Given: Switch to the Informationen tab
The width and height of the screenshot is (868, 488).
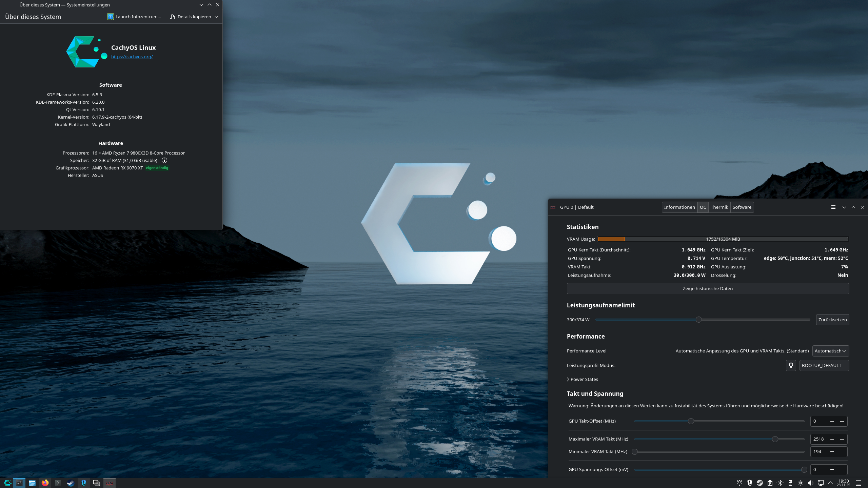Looking at the screenshot, I should 679,207.
